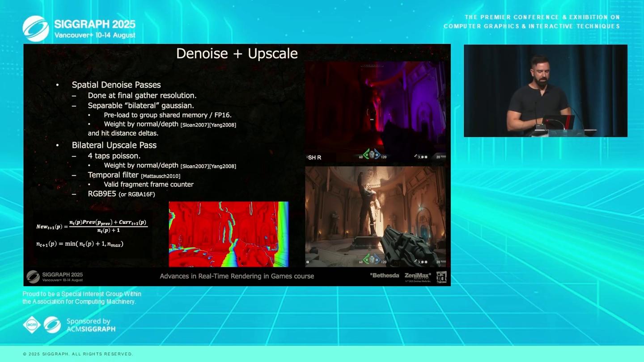Click "Valid fragment frame counter" line
The width and height of the screenshot is (644, 362).
coord(148,184)
